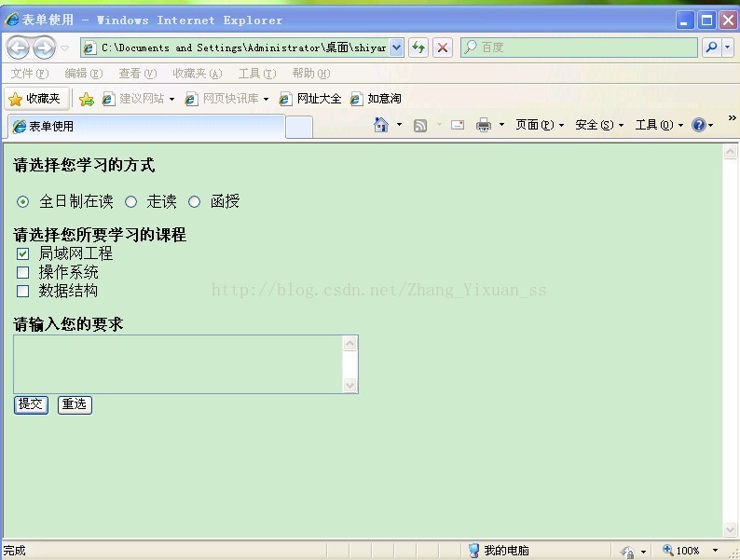Open a new blank tab
740x560 pixels.
pos(299,128)
